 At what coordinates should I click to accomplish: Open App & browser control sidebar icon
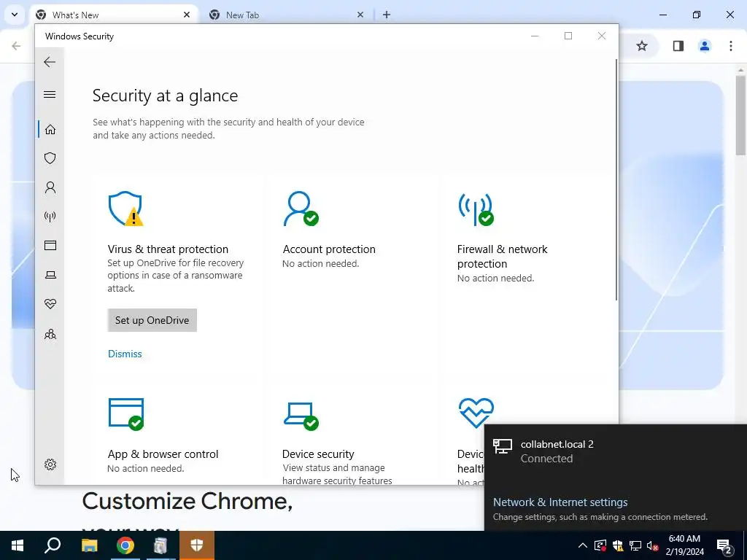[50, 245]
